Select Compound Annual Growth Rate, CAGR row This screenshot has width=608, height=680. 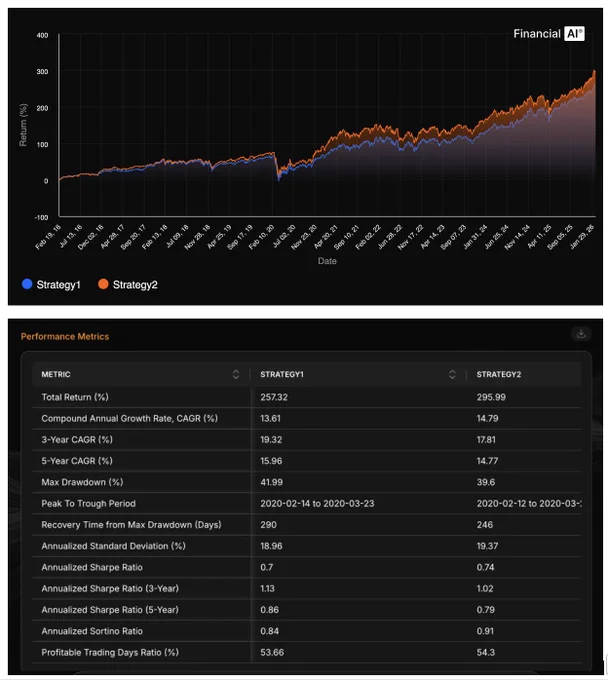click(x=307, y=418)
